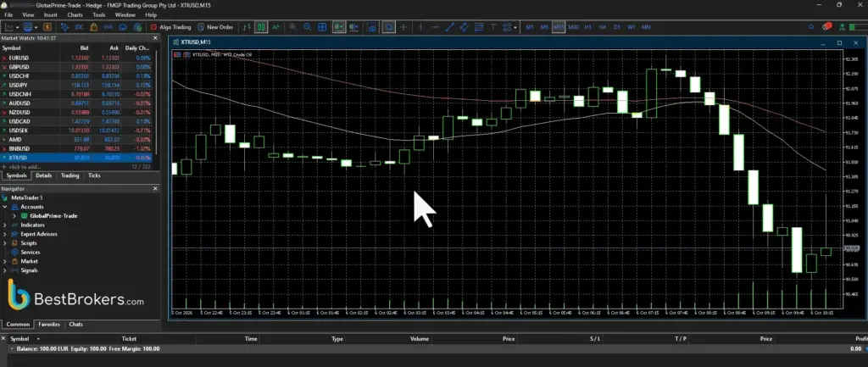Viewport: 868px width, 367px height.
Task: Open the Help menu
Action: coord(151,15)
